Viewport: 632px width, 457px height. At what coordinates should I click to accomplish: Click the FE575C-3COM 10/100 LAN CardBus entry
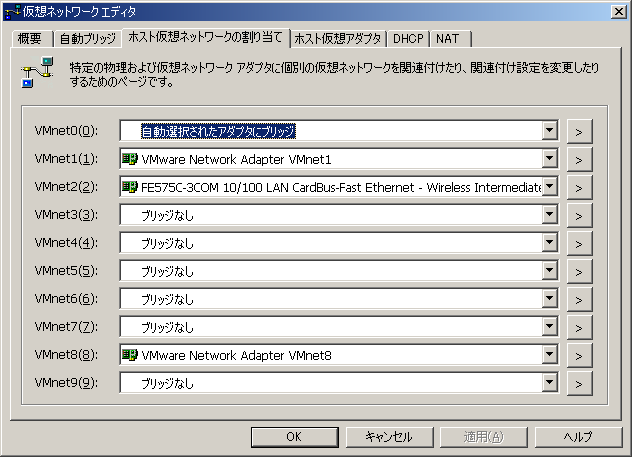tap(341, 187)
